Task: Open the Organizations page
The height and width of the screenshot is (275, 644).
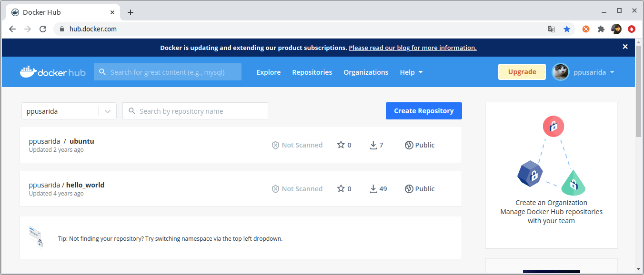Action: pos(366,72)
